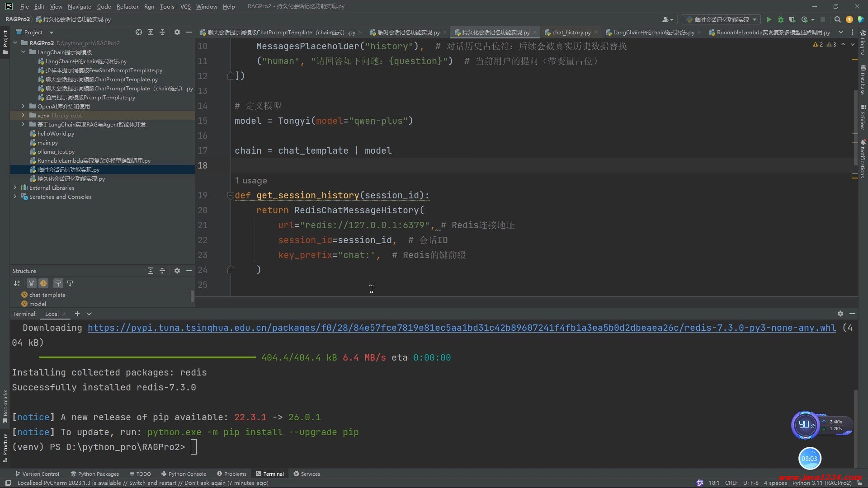Open the Refactor menu
Screen dimensions: 868x488
(127, 6)
